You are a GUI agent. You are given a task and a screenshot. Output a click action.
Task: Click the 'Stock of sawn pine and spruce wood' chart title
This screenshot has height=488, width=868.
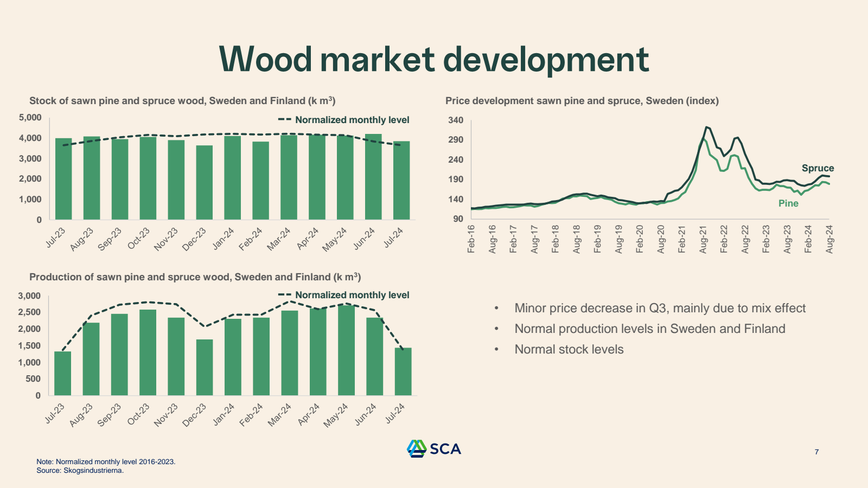[x=182, y=101]
